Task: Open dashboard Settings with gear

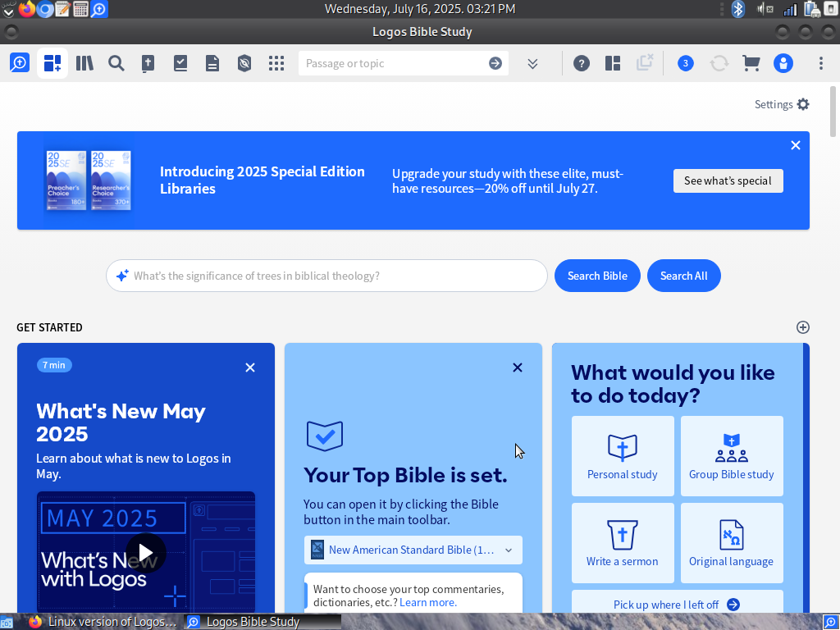Action: pos(782,104)
